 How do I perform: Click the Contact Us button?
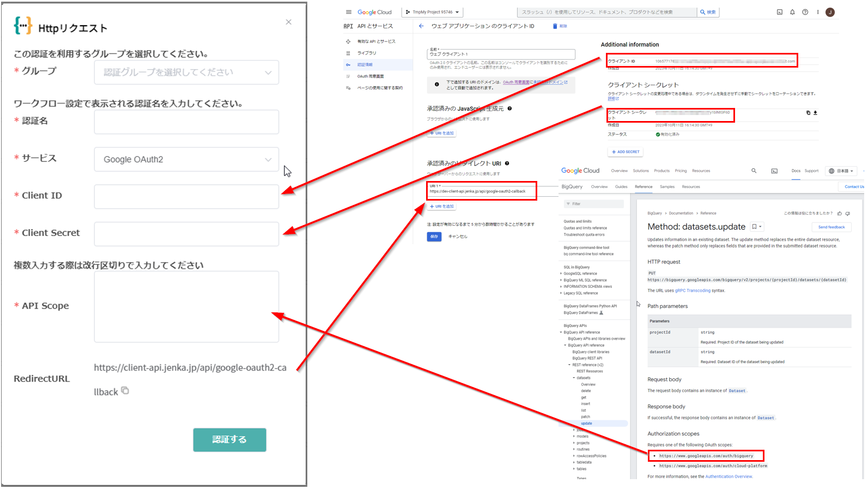tap(853, 186)
